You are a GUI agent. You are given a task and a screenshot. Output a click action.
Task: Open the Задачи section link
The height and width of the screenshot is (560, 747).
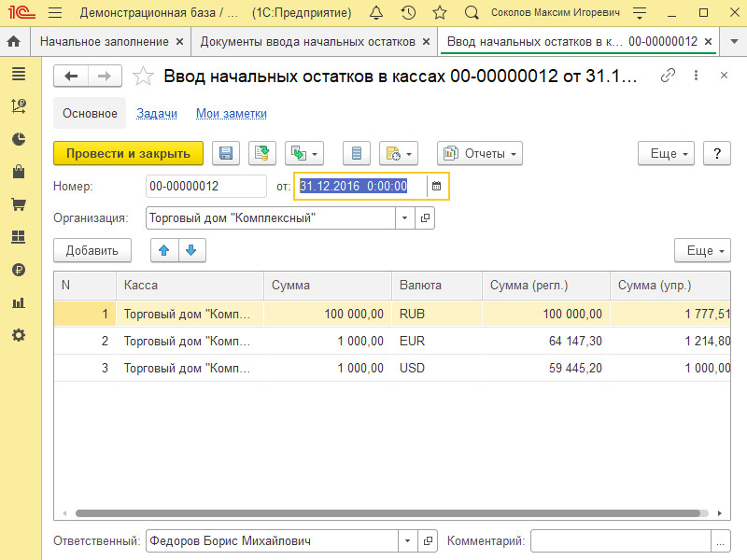point(157,113)
